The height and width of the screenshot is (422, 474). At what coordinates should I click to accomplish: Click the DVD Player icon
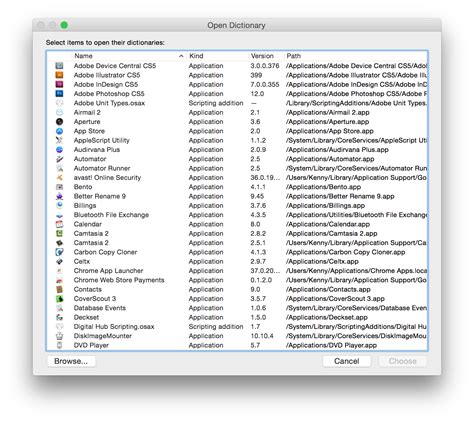pos(59,345)
